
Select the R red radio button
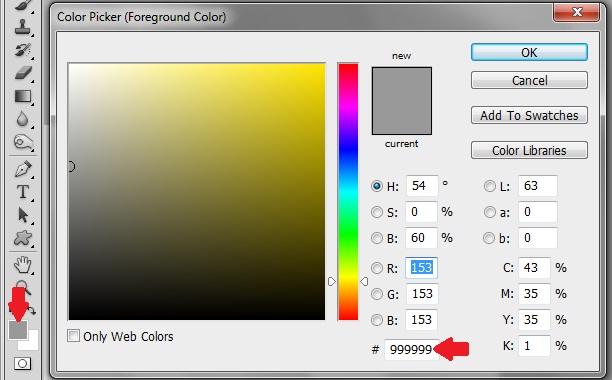click(377, 268)
